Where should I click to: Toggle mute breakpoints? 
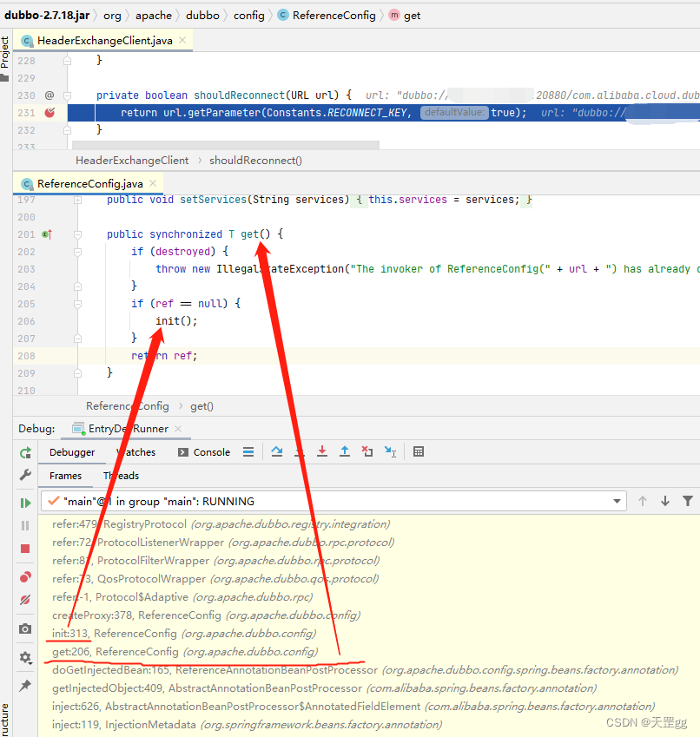(25, 600)
